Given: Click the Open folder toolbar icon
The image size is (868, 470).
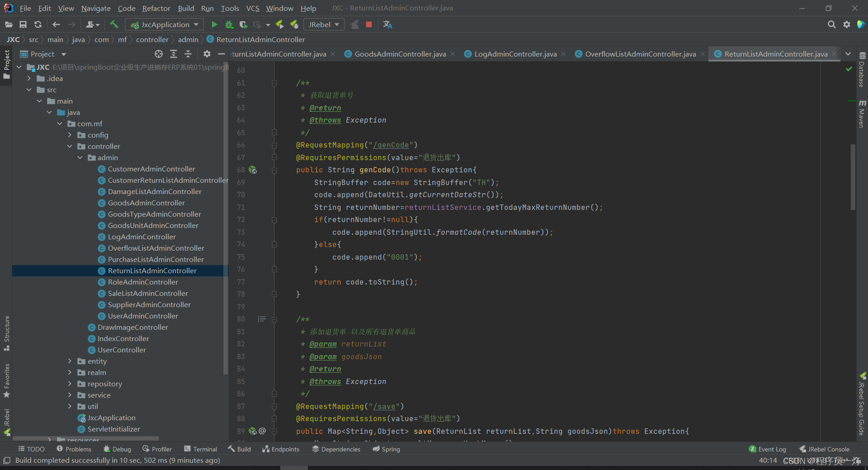Looking at the screenshot, I should point(8,24).
